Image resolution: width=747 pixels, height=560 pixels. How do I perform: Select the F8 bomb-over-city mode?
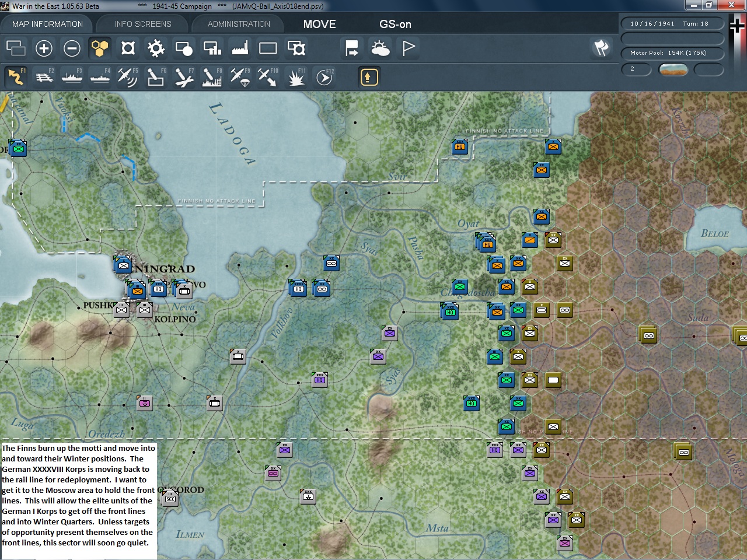coord(212,77)
